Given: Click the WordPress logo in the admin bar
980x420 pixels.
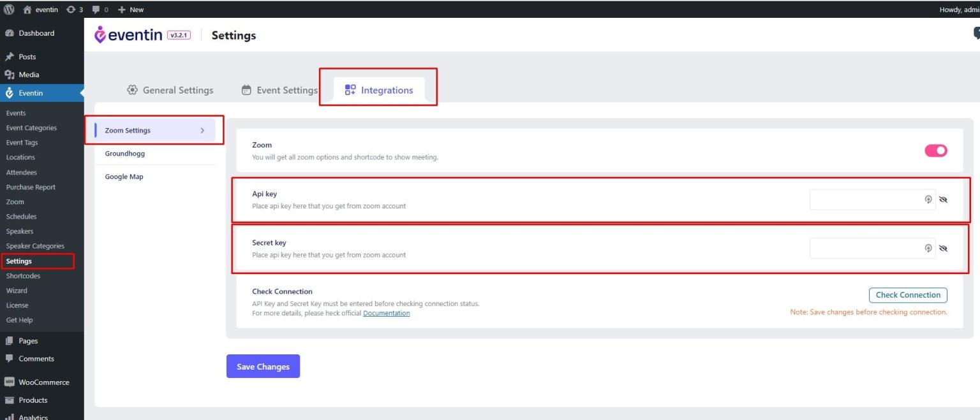Looking at the screenshot, I should tap(8, 9).
